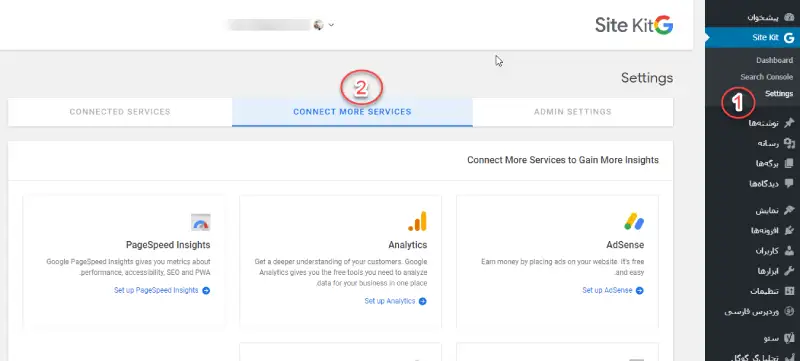Click the AdSense logo icon on its card
Image resolution: width=800 pixels, height=361 pixels.
[634, 222]
